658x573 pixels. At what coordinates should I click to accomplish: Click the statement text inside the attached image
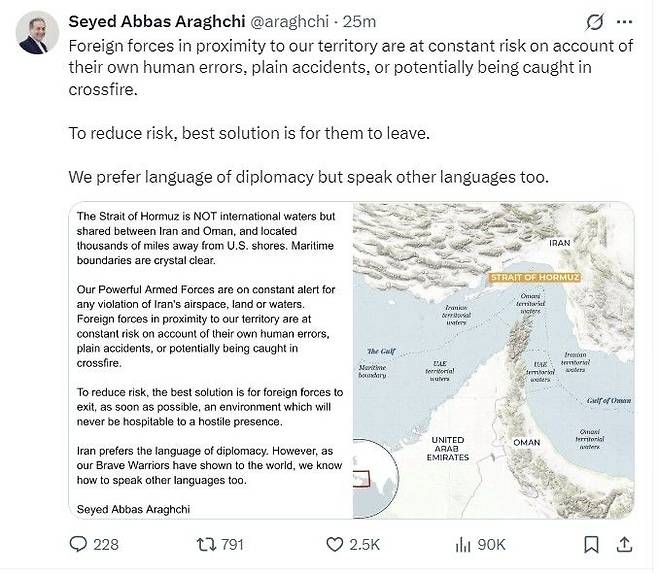click(x=209, y=362)
